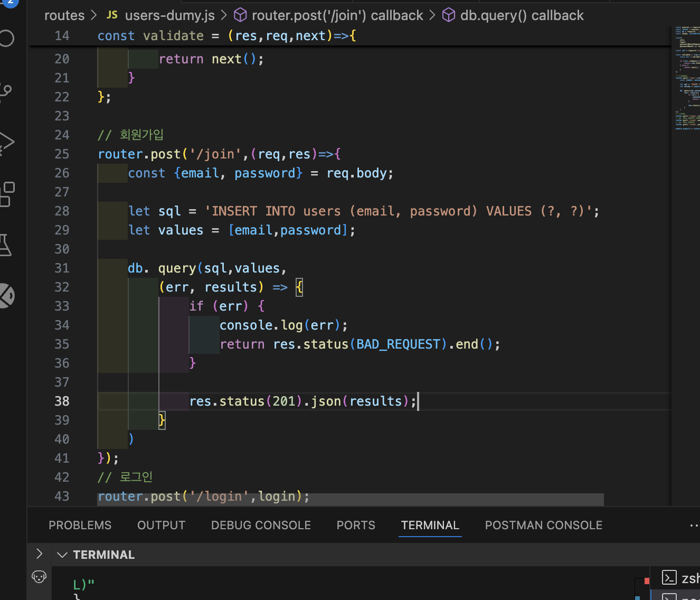This screenshot has height=600, width=700.
Task: Open panel more-actions ellipsis
Action: (694, 526)
